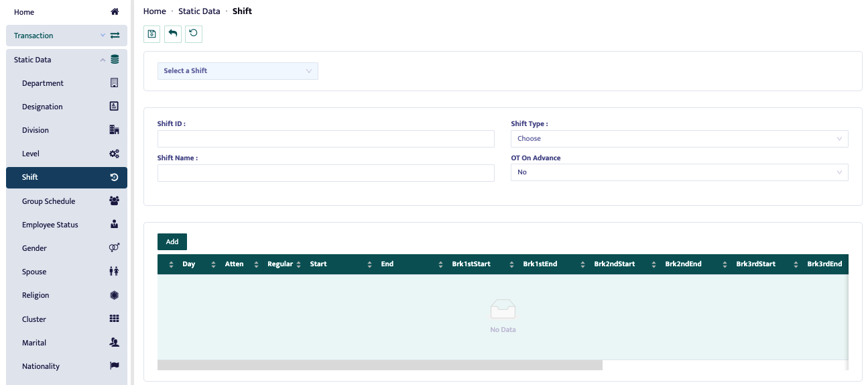The image size is (868, 385).
Task: Click the Department building icon
Action: 114,83
